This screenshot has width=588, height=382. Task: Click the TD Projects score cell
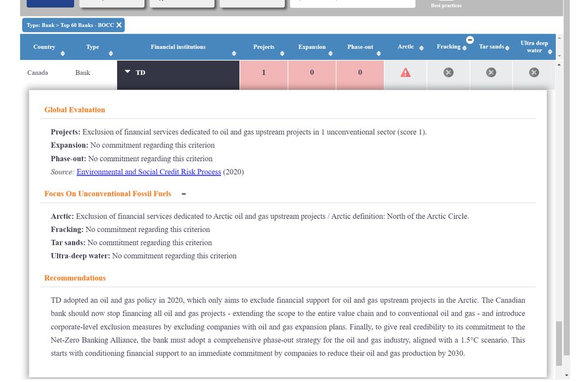click(x=263, y=75)
